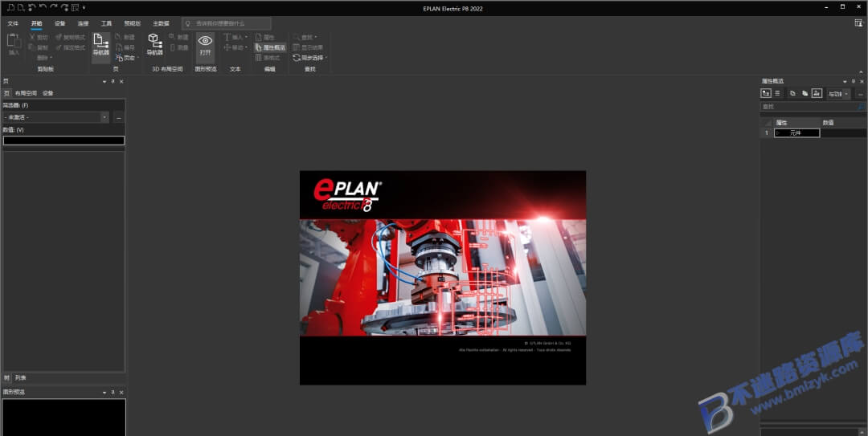Screen dimensions: 868x436
Task: Toggle the fifth highlighted icon in 属性概览 toolbar
Action: click(x=817, y=93)
